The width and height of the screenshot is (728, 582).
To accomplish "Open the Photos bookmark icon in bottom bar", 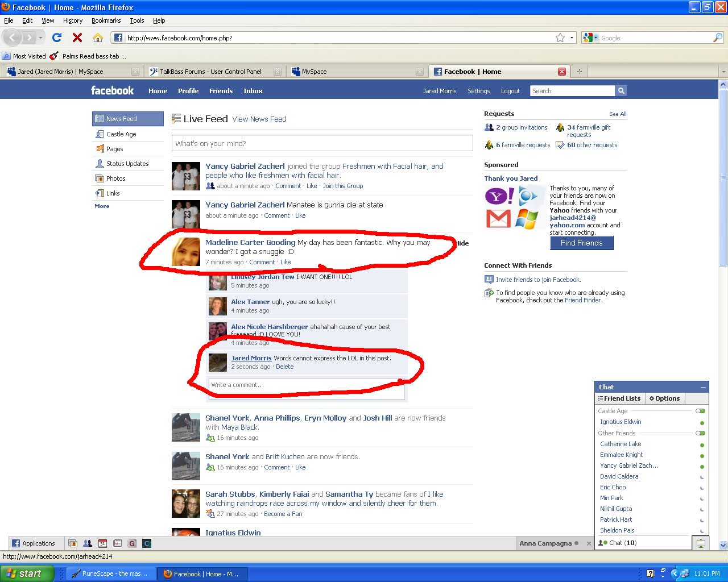I will pyautogui.click(x=72, y=543).
